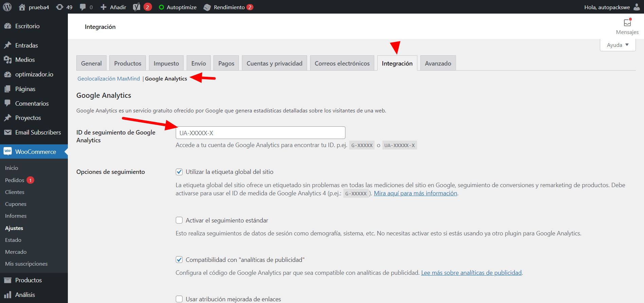This screenshot has width=644, height=303.
Task: Switch to the Impuesto tab
Action: click(166, 63)
